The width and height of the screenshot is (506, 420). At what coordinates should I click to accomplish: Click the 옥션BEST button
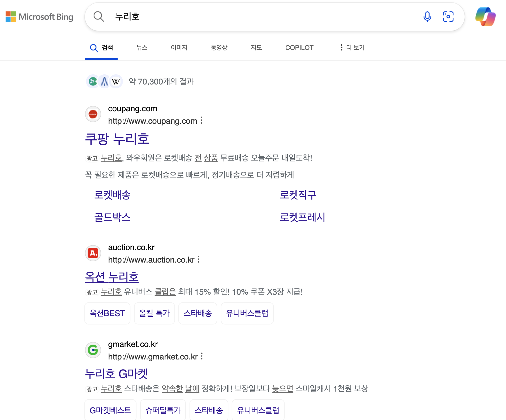(107, 313)
